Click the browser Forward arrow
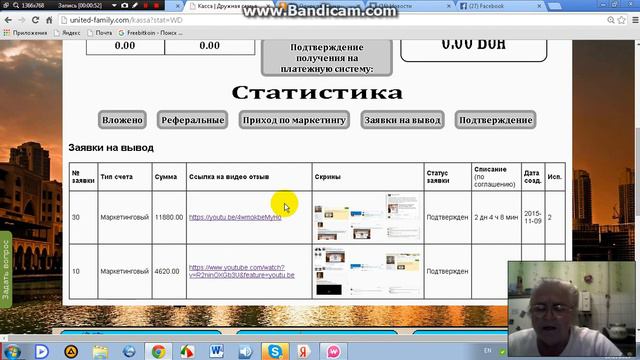This screenshot has width=640, height=360. pyautogui.click(x=22, y=20)
